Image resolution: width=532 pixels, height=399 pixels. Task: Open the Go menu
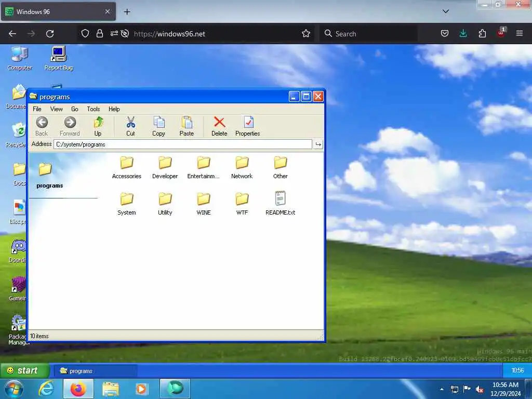pos(75,109)
